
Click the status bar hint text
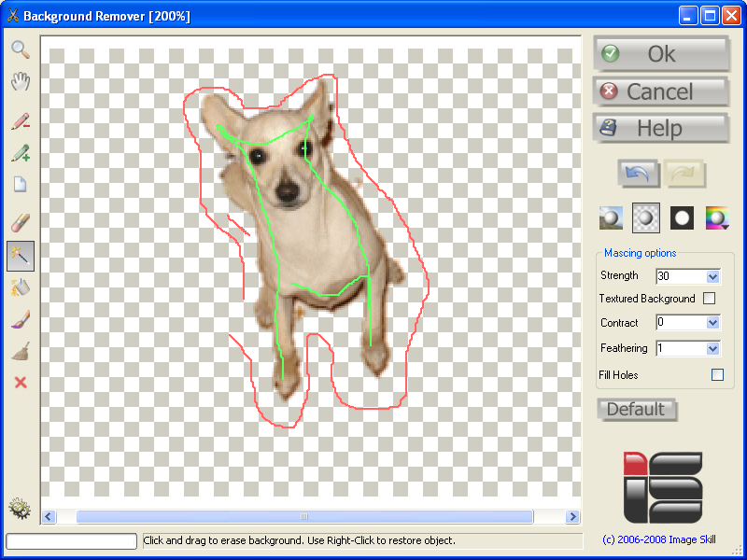pyautogui.click(x=299, y=540)
